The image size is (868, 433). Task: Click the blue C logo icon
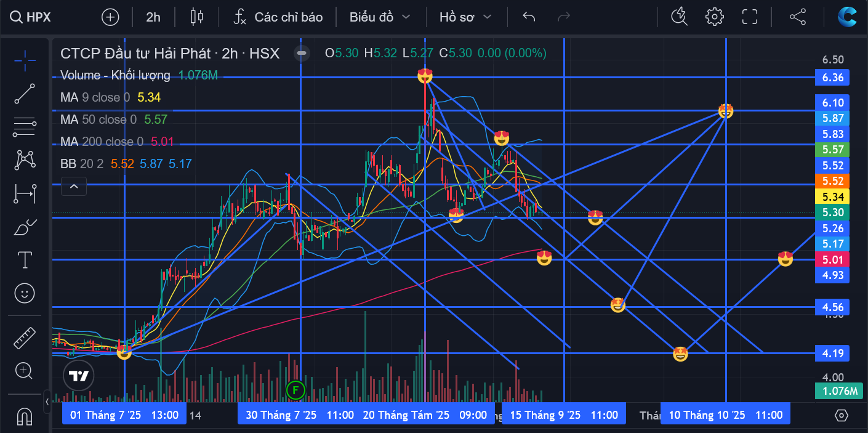point(847,17)
